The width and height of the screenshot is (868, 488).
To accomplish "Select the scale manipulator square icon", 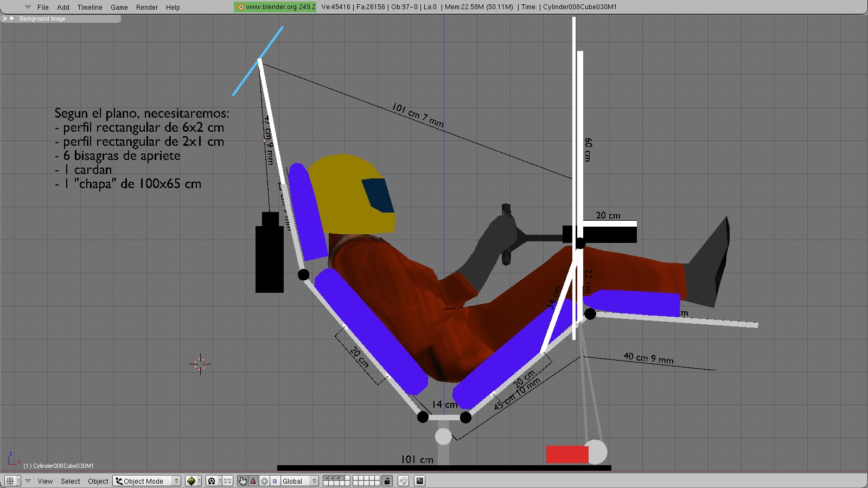I will pos(275,481).
